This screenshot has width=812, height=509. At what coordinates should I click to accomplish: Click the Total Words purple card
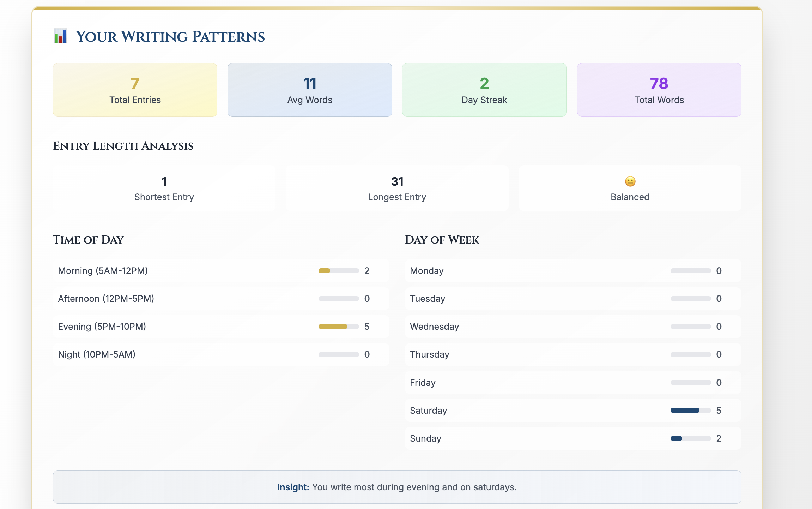[659, 90]
